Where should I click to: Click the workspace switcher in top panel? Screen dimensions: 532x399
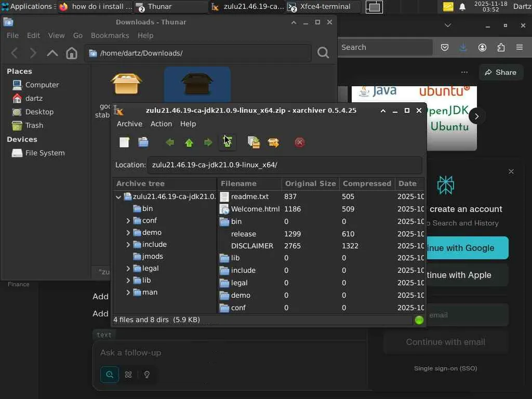374,7
